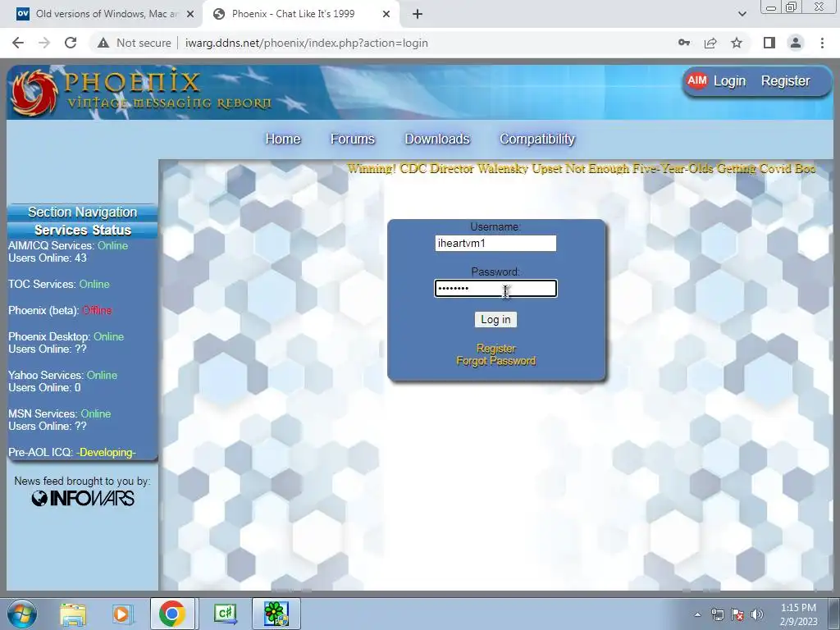Open Chrome's three-dot menu
This screenshot has height=630, width=840.
[822, 43]
